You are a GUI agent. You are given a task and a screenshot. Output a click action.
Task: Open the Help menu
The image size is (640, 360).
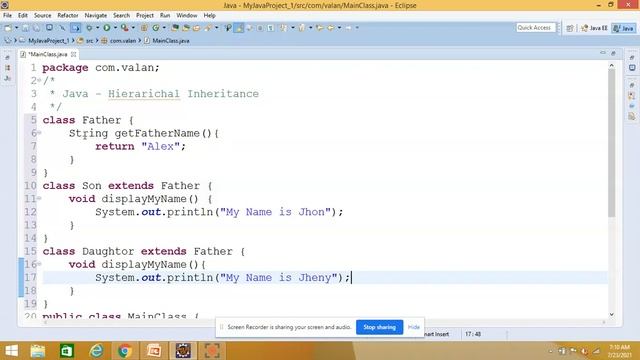coord(209,16)
